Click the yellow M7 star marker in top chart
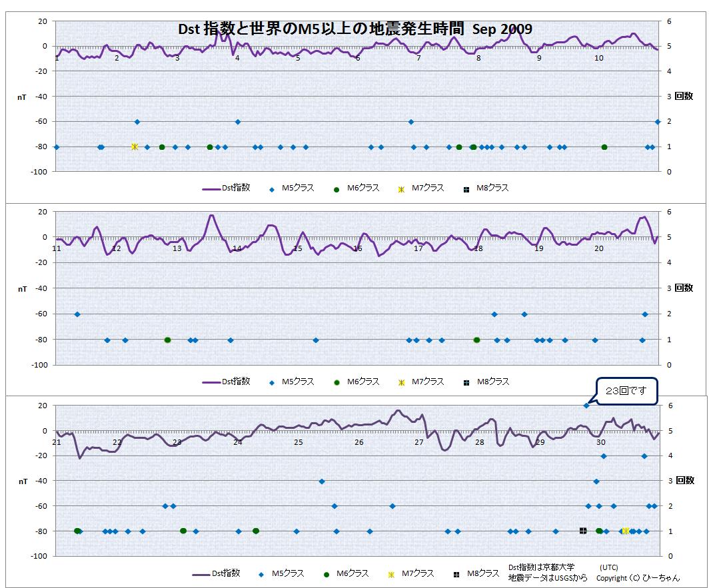 pyautogui.click(x=135, y=147)
